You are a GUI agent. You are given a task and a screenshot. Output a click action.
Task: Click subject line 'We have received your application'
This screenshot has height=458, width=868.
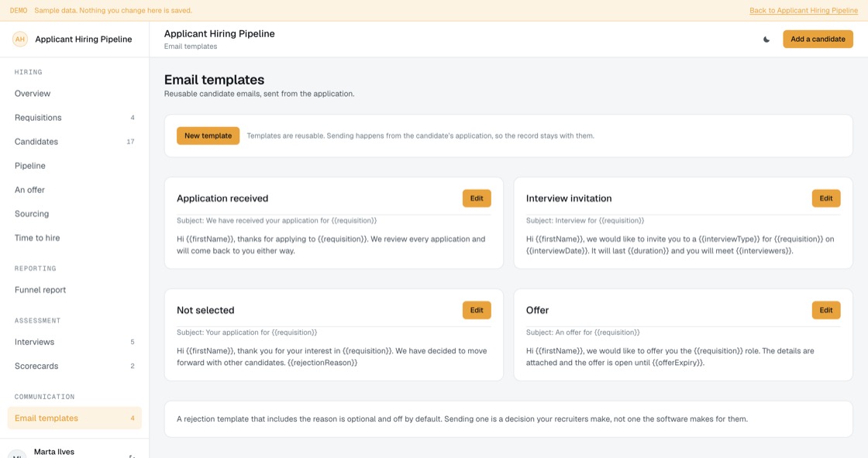pos(277,220)
